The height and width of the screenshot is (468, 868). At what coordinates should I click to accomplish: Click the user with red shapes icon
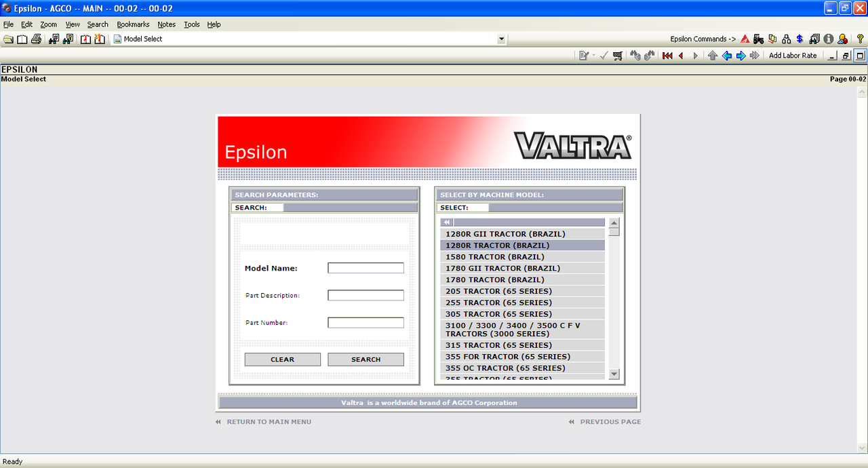coord(842,39)
